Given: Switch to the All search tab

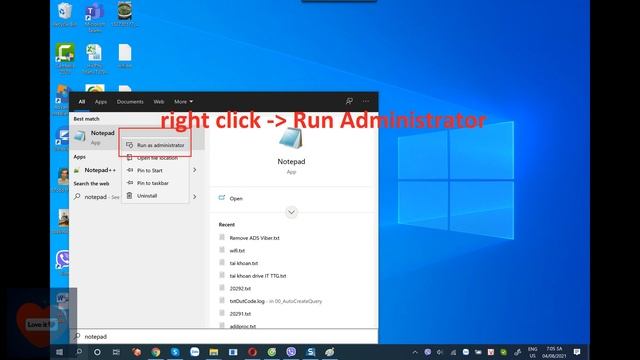Looking at the screenshot, I should 82,102.
